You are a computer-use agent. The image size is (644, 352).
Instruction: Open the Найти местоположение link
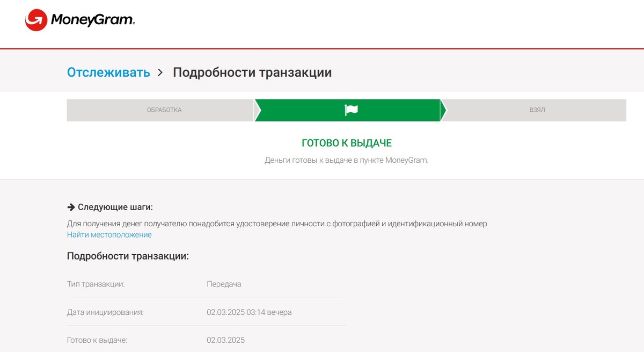point(108,235)
